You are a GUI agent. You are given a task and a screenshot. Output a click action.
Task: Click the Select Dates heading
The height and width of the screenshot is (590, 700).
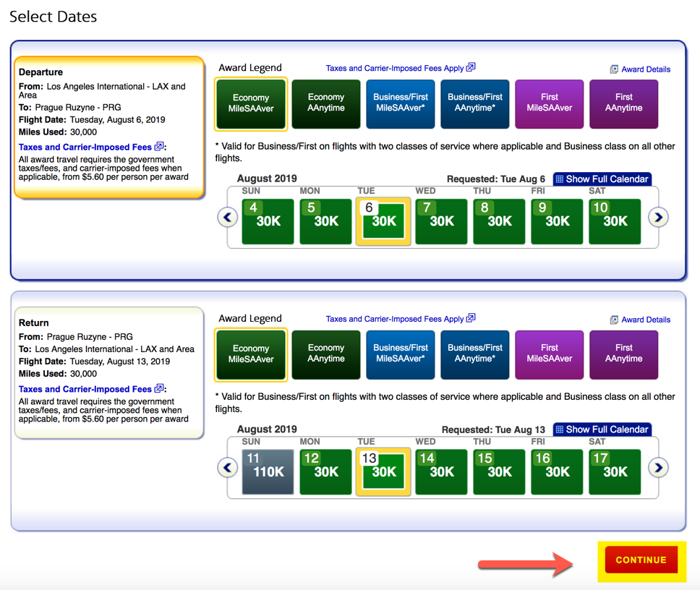pos(53,17)
